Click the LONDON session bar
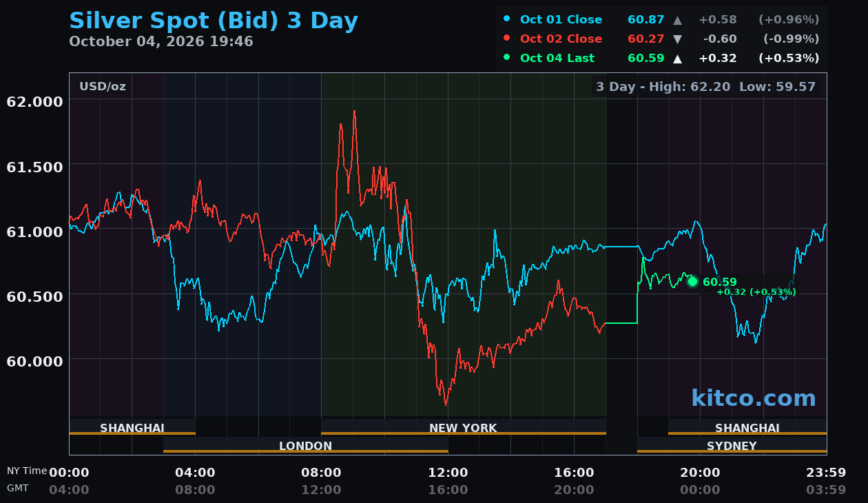This screenshot has height=503, width=868. coord(306,446)
